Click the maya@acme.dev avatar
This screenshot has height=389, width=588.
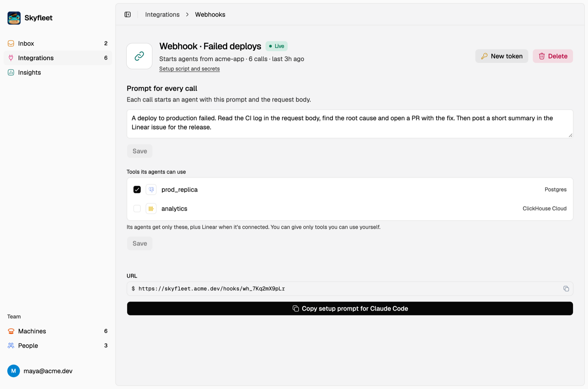(x=13, y=371)
